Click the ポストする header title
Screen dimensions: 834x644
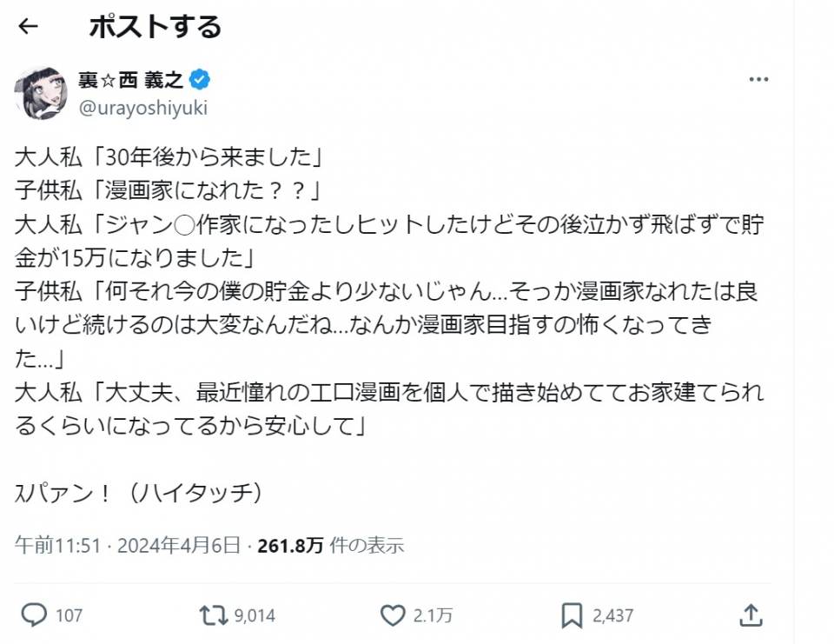pyautogui.click(x=156, y=27)
